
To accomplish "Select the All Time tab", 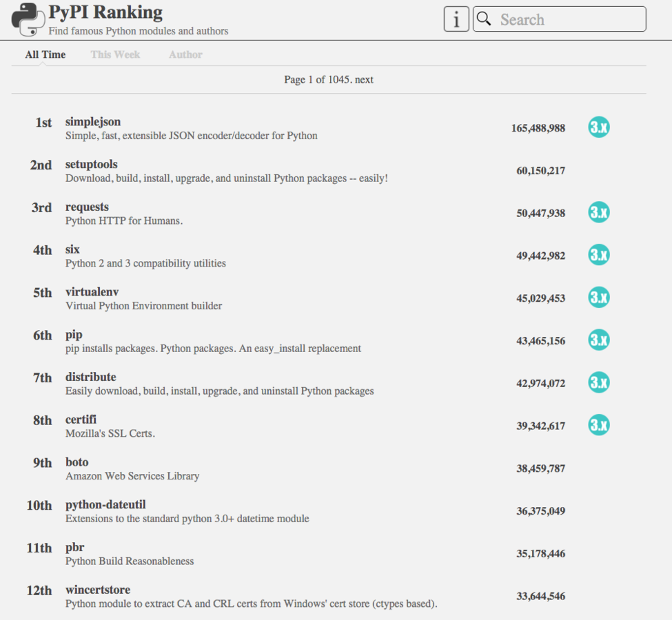I will coord(45,54).
